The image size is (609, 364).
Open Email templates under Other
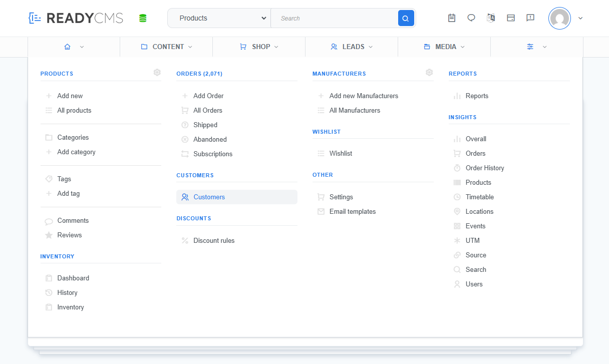352,211
